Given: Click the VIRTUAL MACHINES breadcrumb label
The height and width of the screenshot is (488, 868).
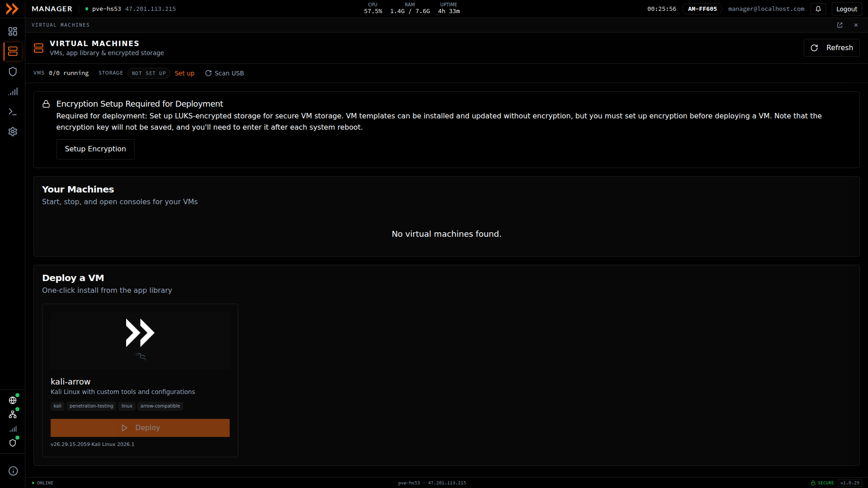Looking at the screenshot, I should [x=61, y=25].
